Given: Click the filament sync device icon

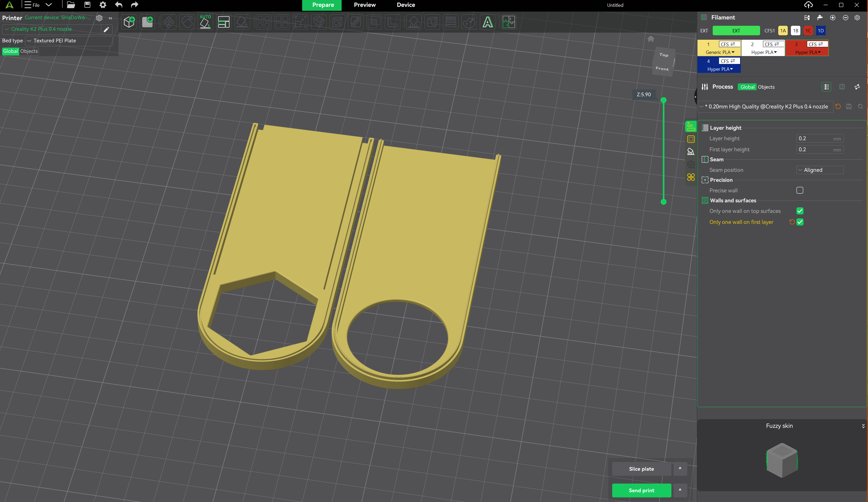Looking at the screenshot, I should [x=807, y=18].
